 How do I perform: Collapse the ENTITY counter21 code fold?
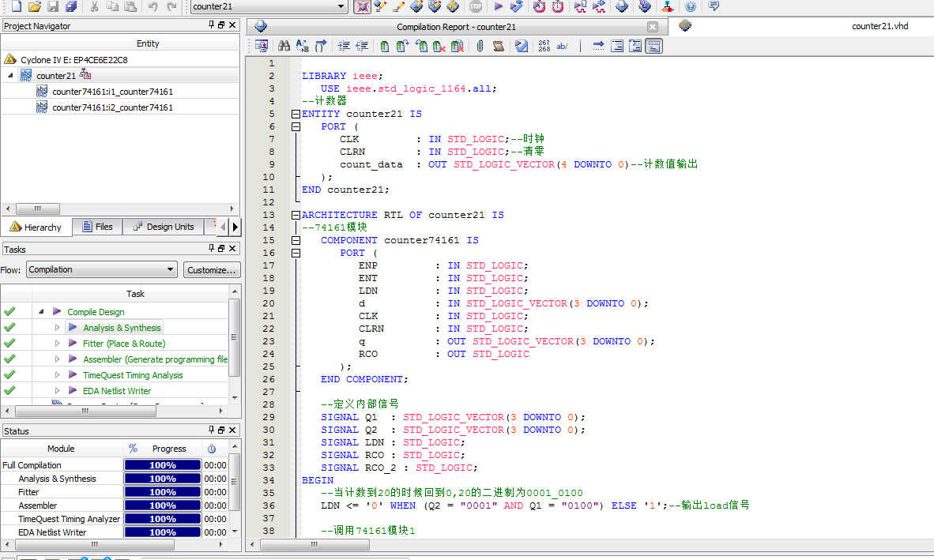click(296, 114)
